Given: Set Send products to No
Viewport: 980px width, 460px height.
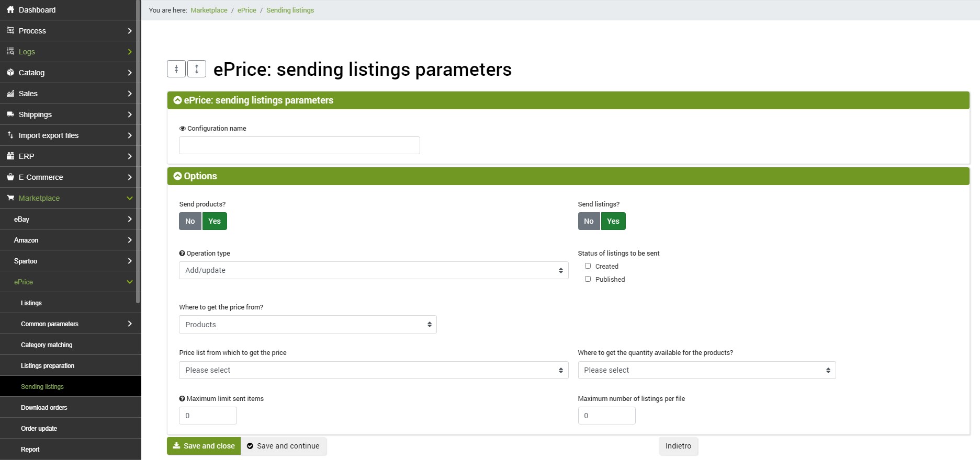Looking at the screenshot, I should [x=190, y=221].
